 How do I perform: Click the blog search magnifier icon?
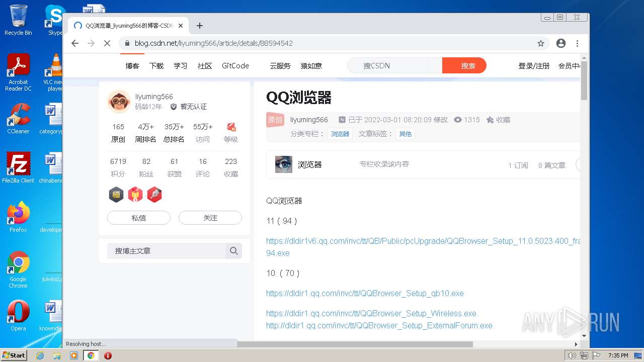[x=233, y=251]
